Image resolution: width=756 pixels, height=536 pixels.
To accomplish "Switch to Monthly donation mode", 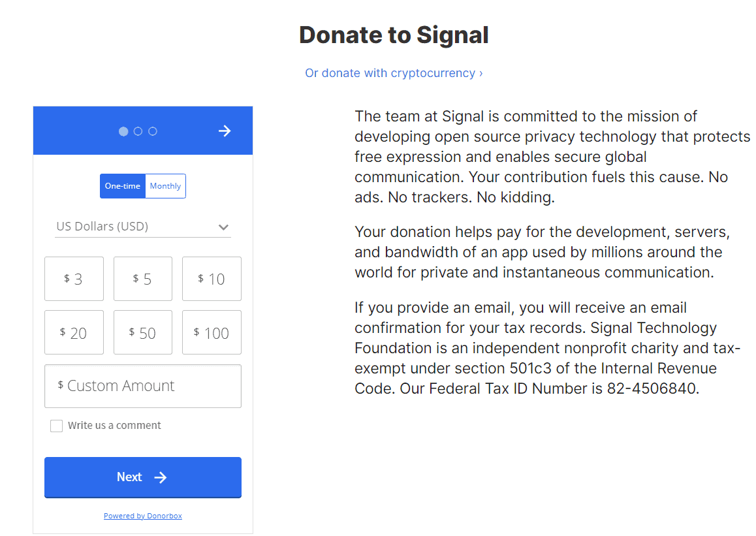I will pos(165,185).
